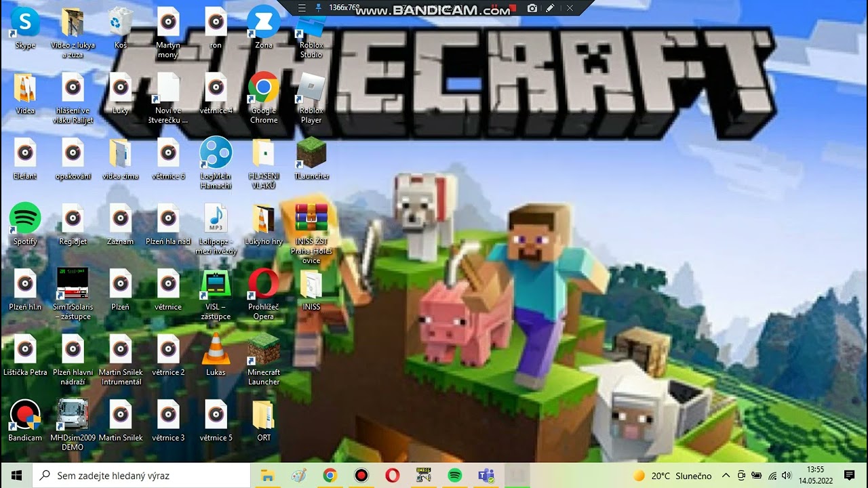Select the "ron" recording file

click(216, 28)
